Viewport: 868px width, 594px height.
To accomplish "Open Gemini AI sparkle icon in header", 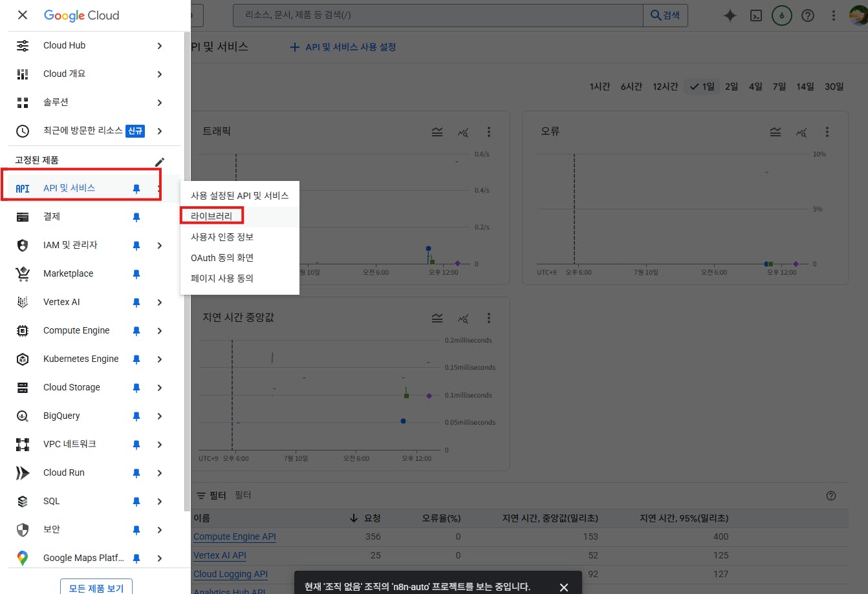I will [730, 16].
